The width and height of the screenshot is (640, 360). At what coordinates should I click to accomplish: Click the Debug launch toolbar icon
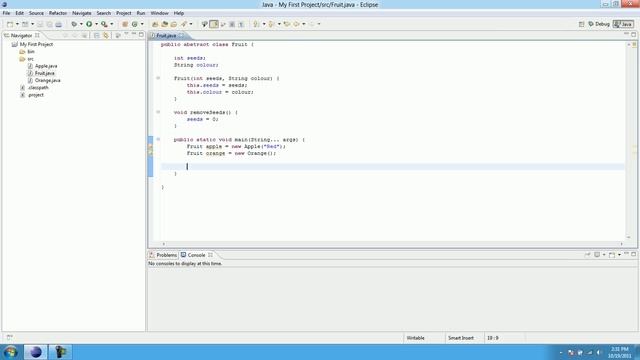point(74,24)
